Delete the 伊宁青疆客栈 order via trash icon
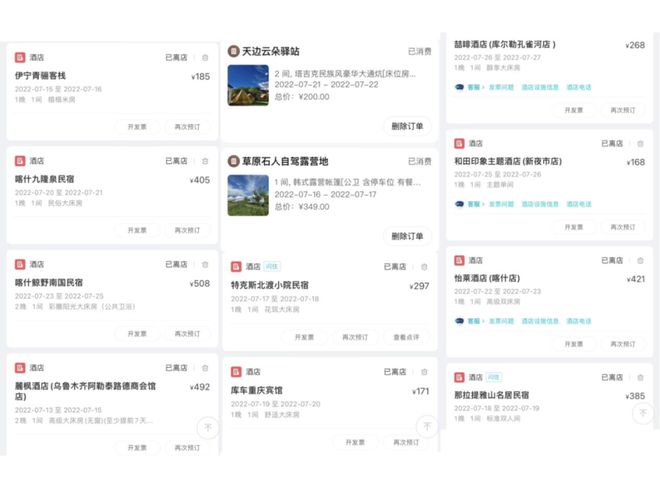The height and width of the screenshot is (489, 660). [x=205, y=58]
